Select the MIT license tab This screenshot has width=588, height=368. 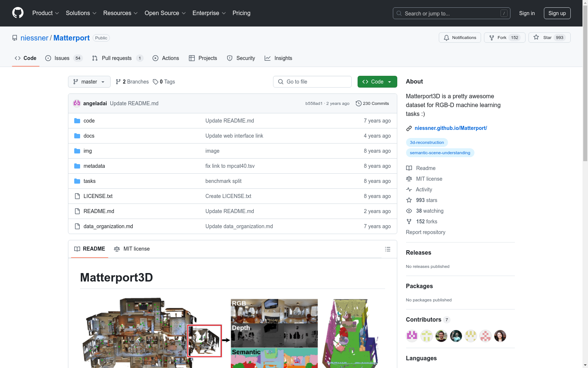pyautogui.click(x=132, y=249)
